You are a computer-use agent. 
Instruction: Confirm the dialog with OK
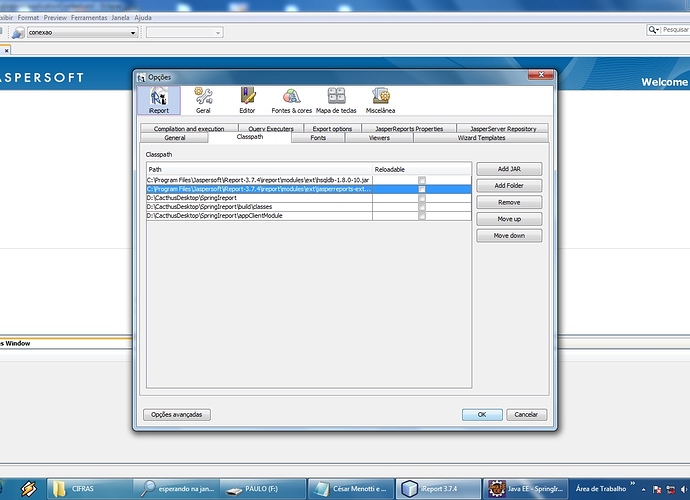(482, 415)
